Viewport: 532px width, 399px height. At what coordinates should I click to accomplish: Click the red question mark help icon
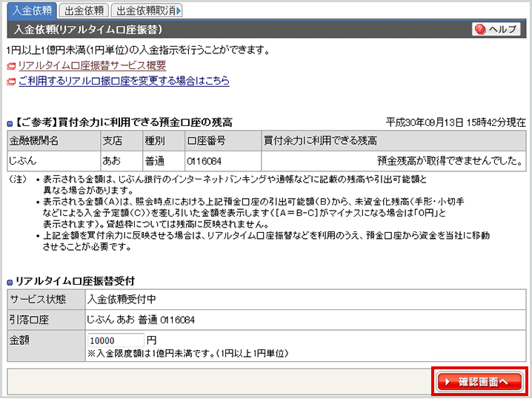(x=480, y=30)
